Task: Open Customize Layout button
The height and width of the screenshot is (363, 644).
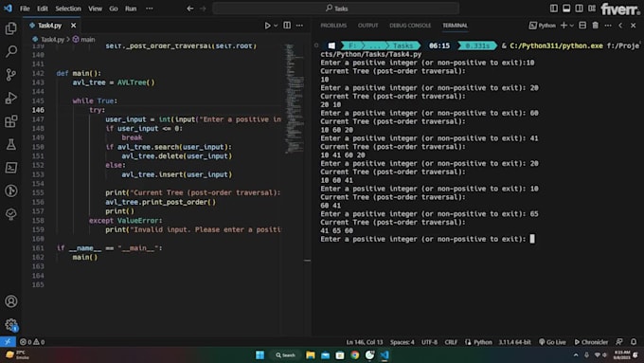Action: tap(592, 9)
